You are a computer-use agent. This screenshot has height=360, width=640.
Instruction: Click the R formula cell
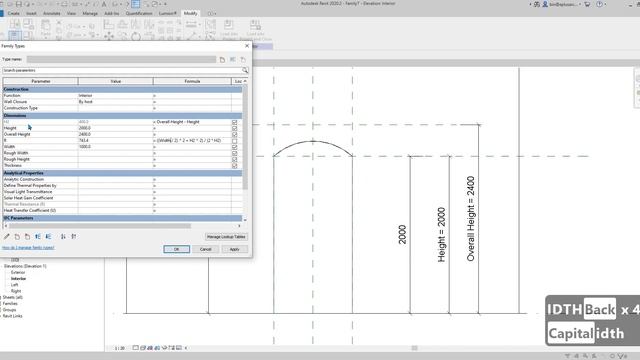click(x=192, y=141)
